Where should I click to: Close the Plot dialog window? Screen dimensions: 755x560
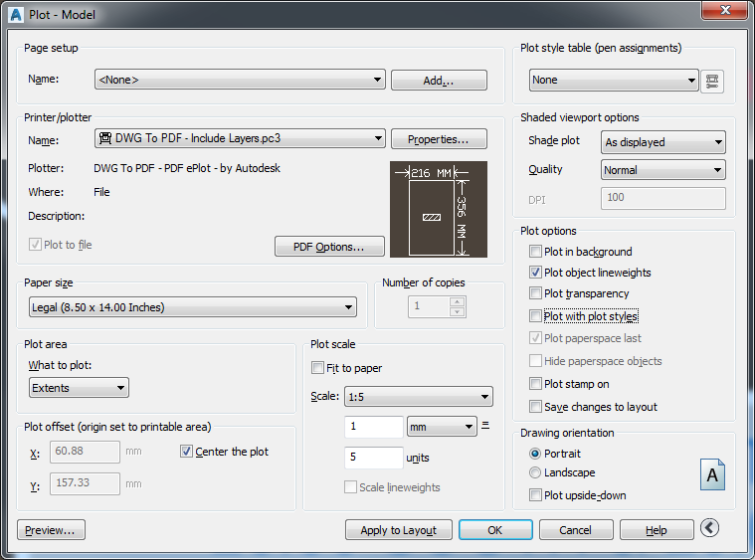725,10
